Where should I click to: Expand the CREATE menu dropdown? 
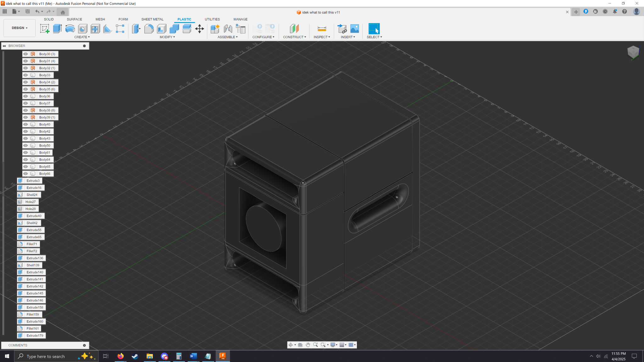click(x=82, y=37)
